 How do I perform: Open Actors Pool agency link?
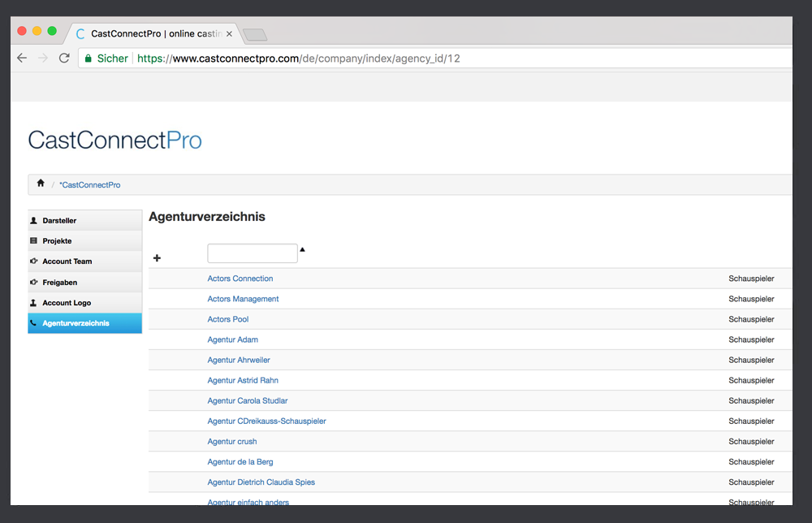228,319
